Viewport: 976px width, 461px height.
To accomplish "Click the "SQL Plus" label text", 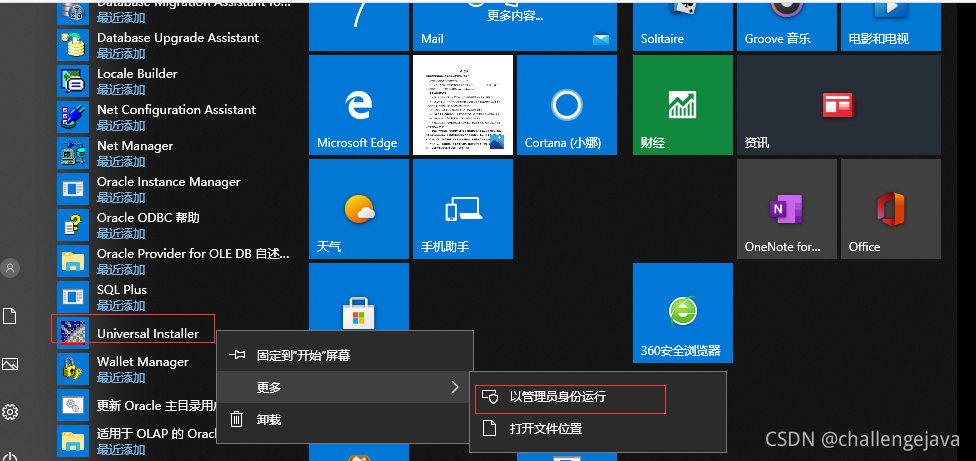I will [x=122, y=289].
